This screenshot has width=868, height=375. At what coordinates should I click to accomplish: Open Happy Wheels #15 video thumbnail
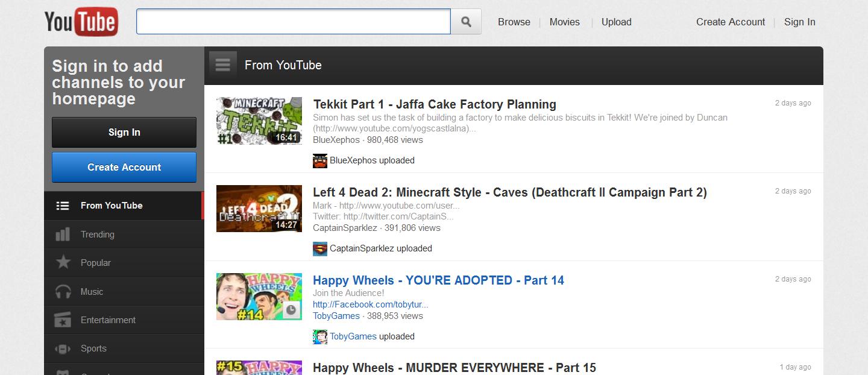click(x=259, y=368)
